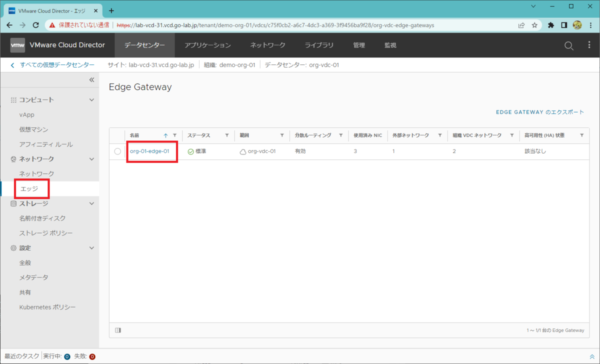Close the VMware Cloud Director browser tab
The height and width of the screenshot is (364, 600).
[x=96, y=10]
